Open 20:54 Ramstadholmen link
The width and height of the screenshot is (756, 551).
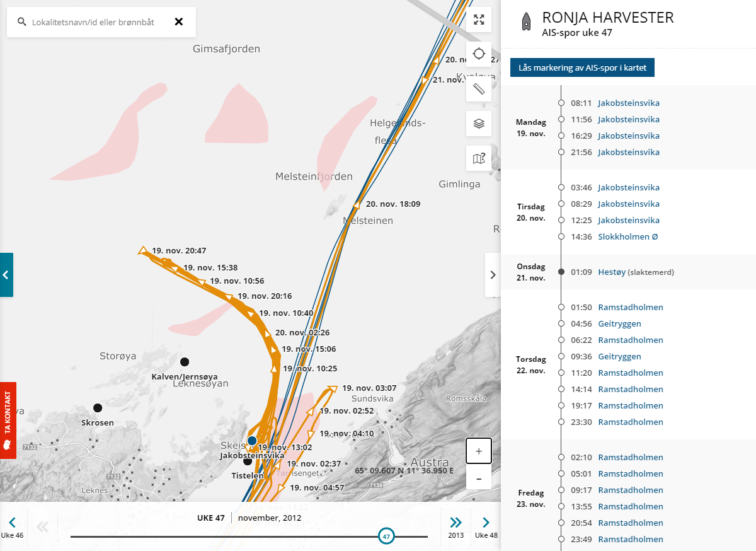631,523
